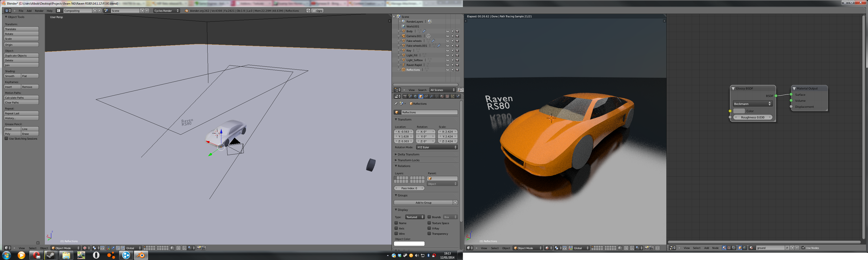Screen dimensions: 868x260
Task: Click wrench modifier icon in Body row
Action: (424, 31)
